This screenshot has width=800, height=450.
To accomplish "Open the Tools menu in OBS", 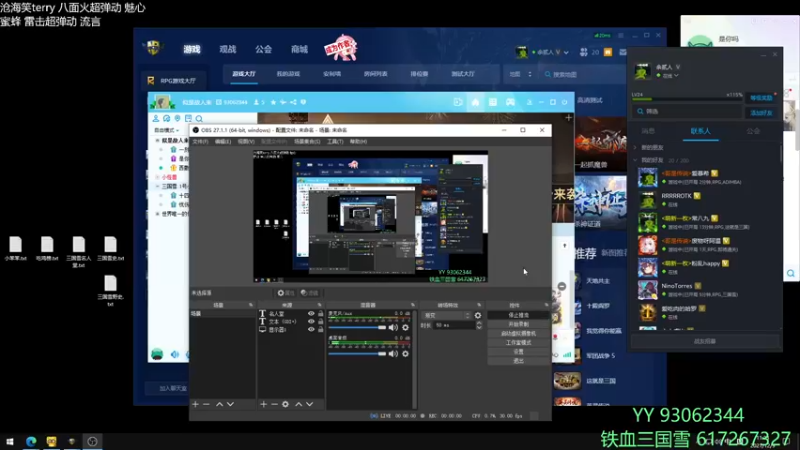I will click(x=335, y=141).
